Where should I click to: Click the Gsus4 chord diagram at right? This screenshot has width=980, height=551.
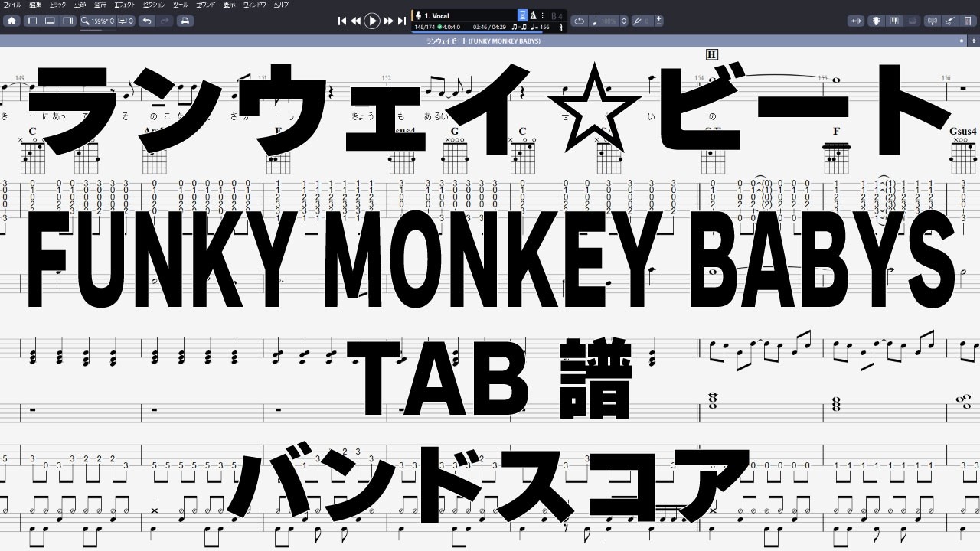pyautogui.click(x=963, y=150)
